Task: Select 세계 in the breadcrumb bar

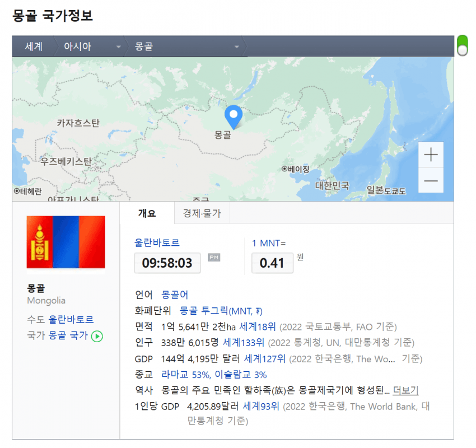Action: pyautogui.click(x=34, y=47)
